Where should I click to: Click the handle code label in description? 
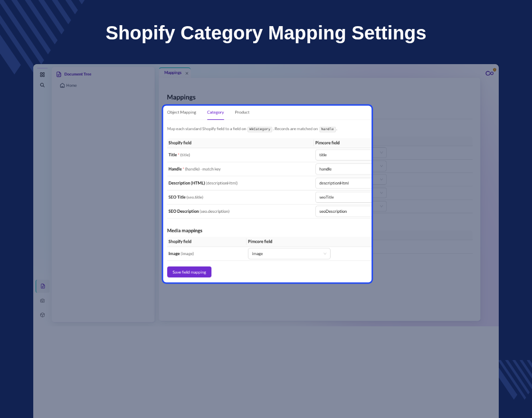pyautogui.click(x=327, y=129)
